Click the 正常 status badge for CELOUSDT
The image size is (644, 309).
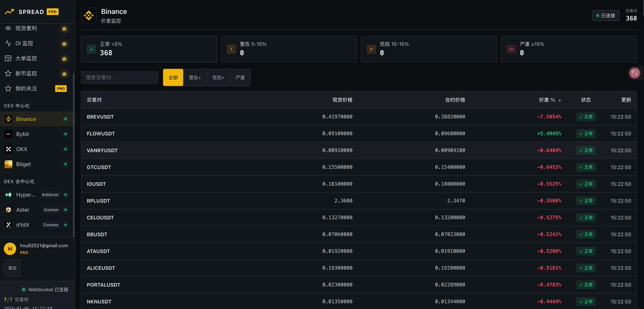tap(586, 218)
